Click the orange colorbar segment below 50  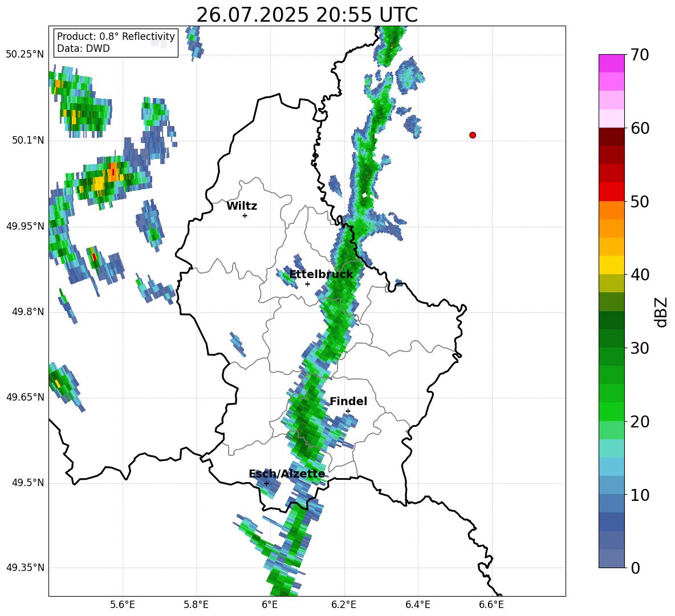611,210
